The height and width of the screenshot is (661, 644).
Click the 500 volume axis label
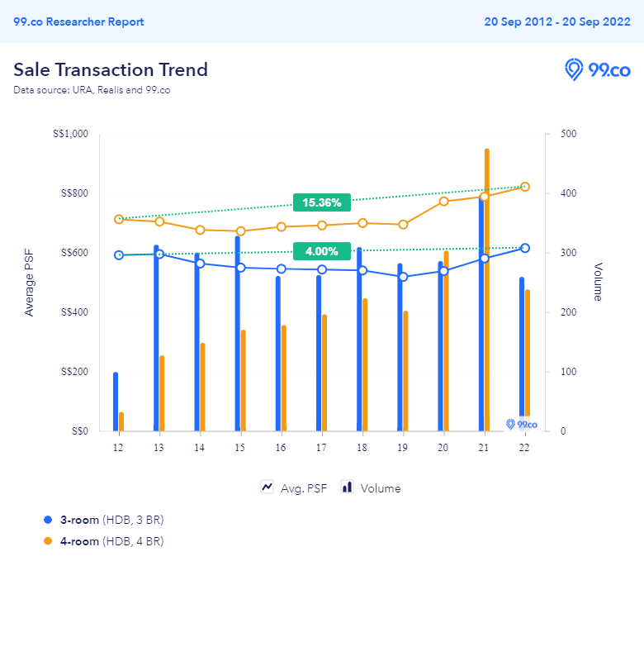point(568,134)
